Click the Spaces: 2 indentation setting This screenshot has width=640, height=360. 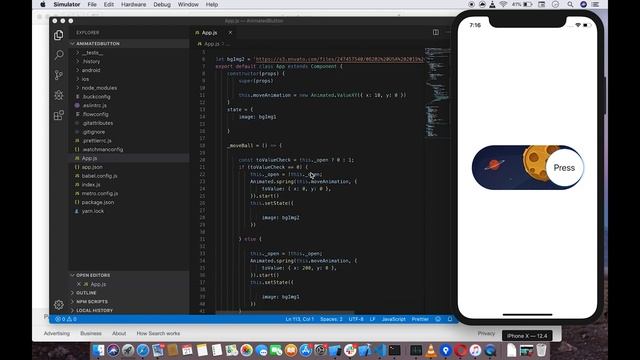(x=331, y=319)
